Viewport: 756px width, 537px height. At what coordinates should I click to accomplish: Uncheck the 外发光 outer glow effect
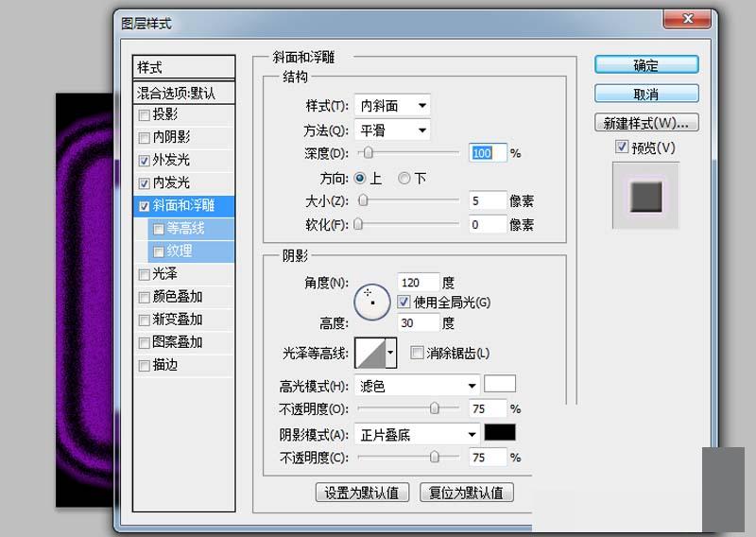tap(144, 161)
